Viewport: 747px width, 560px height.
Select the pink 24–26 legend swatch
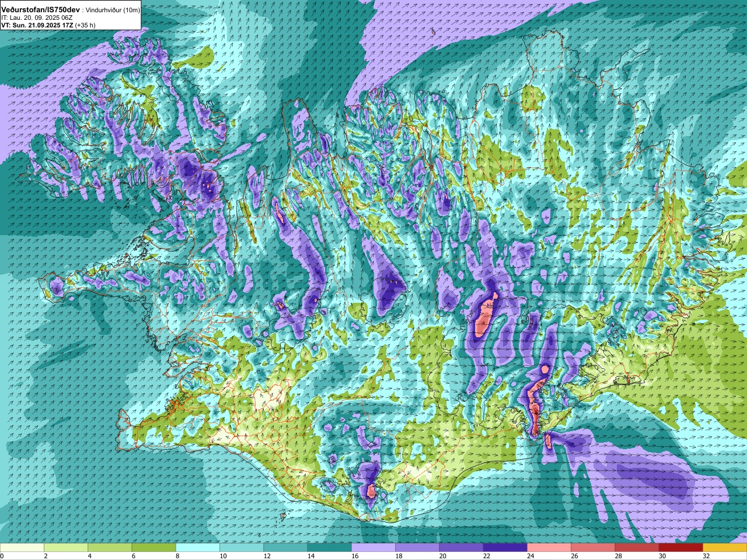click(x=549, y=548)
